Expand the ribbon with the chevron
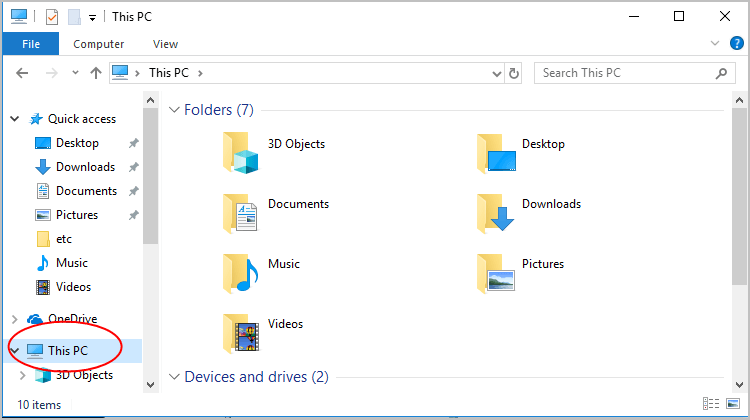This screenshot has height=420, width=750. [715, 44]
